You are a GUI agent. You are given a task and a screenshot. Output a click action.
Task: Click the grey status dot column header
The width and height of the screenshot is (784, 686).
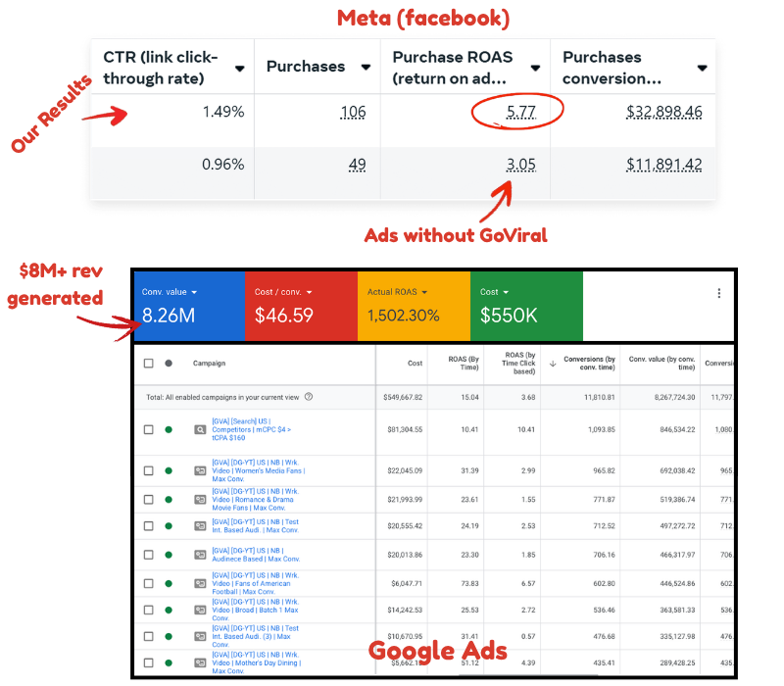[x=169, y=363]
